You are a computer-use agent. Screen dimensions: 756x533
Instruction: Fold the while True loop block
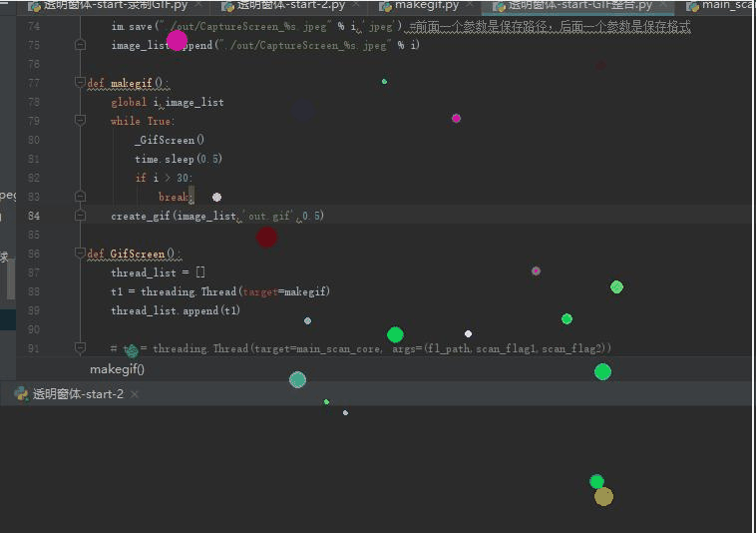click(81, 121)
